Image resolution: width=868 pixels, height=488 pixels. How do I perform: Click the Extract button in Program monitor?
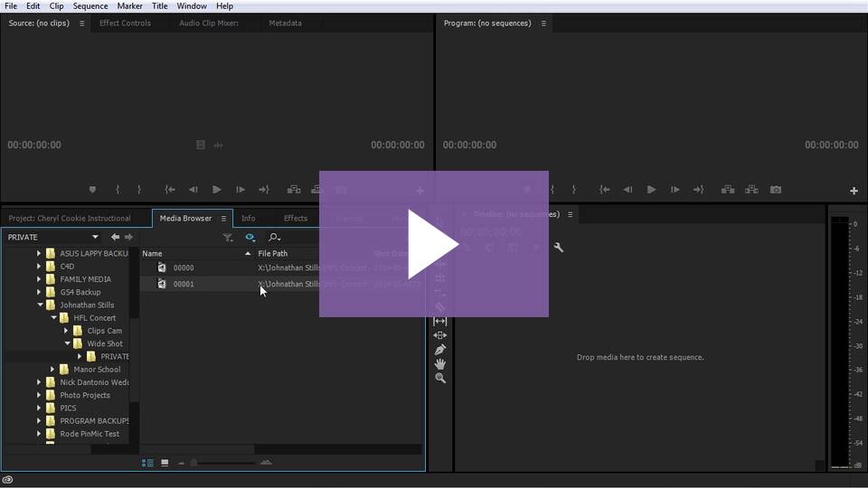(x=751, y=190)
